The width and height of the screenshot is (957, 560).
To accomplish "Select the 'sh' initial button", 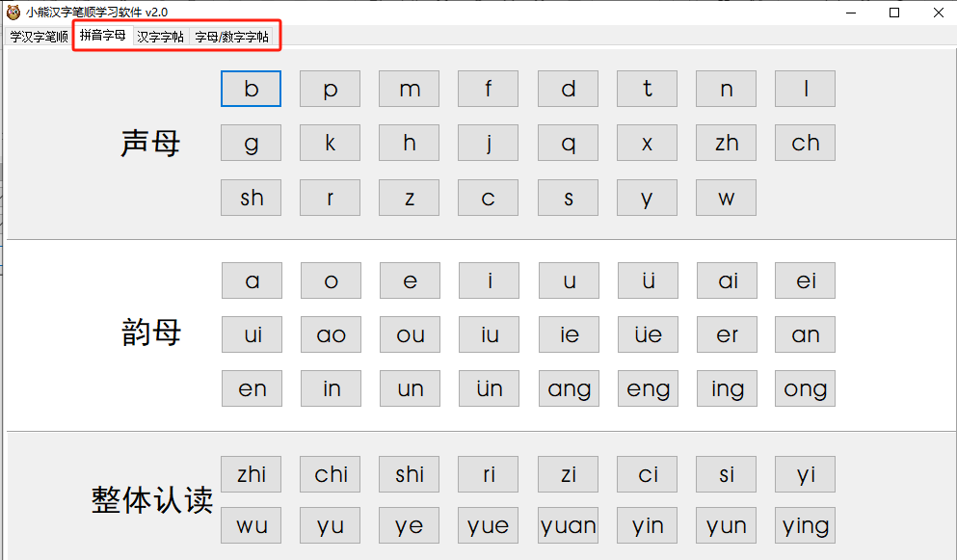I will (x=251, y=198).
